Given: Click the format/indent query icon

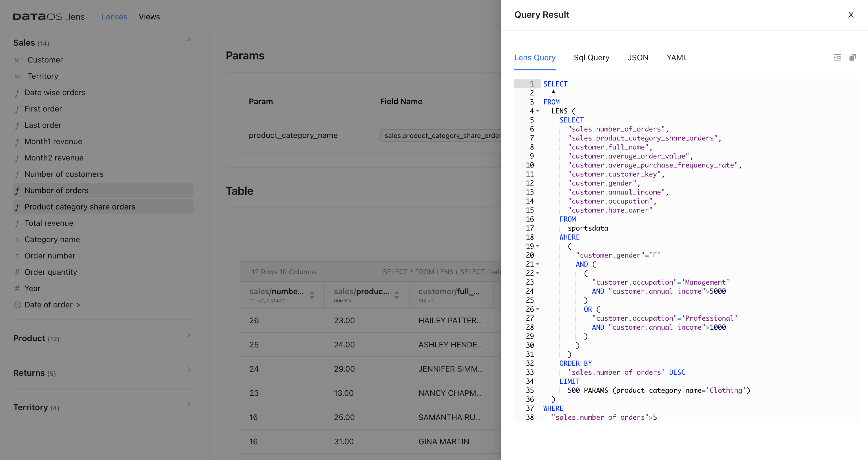Looking at the screenshot, I should 837,57.
